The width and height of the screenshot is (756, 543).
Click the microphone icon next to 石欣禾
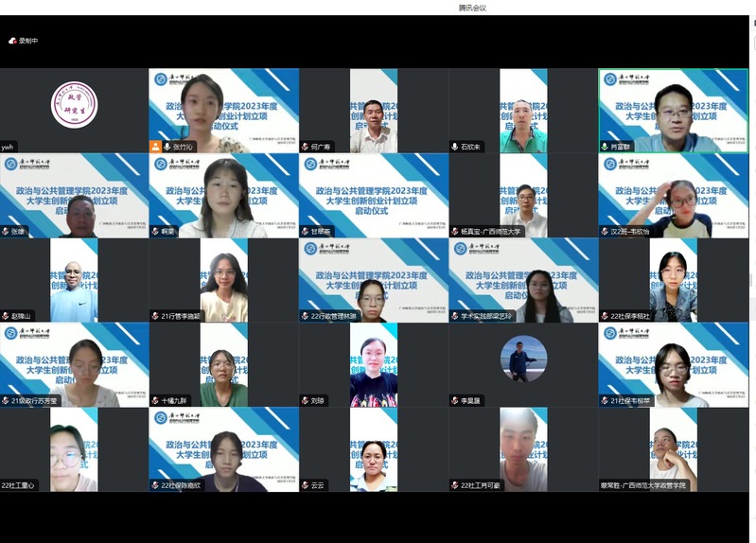455,147
